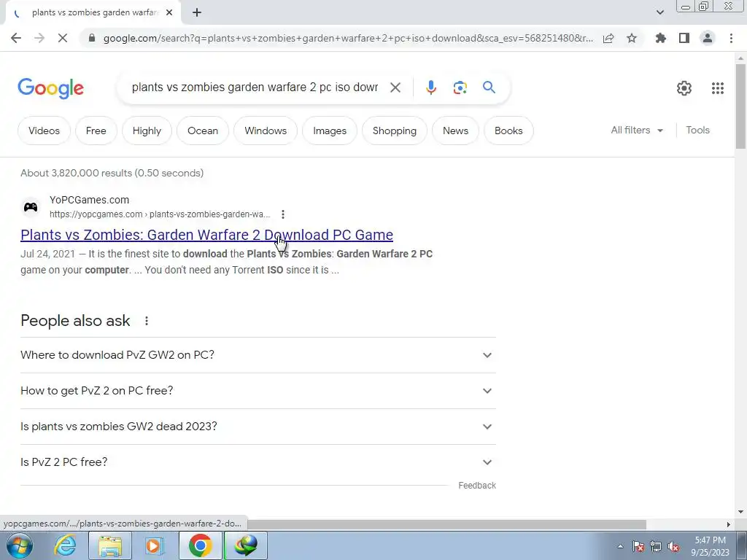Open a new tab with plus button
747x560 pixels.
pyautogui.click(x=197, y=12)
